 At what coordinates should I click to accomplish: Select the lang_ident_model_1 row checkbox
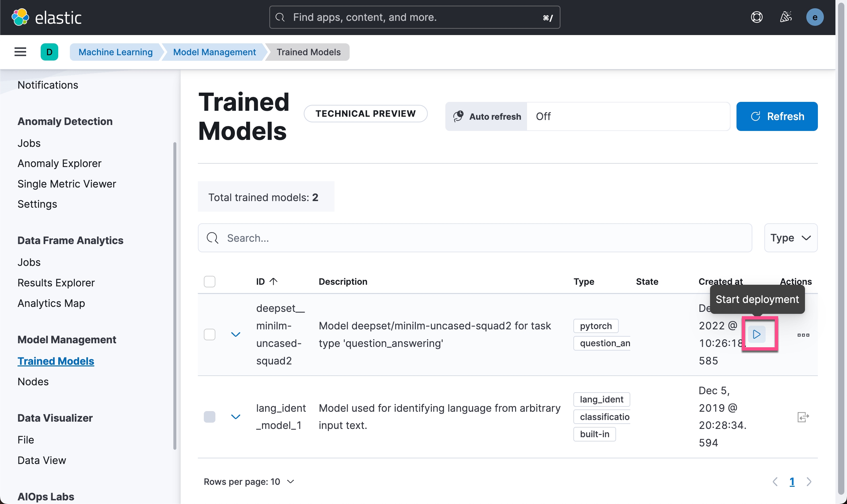coord(209,417)
